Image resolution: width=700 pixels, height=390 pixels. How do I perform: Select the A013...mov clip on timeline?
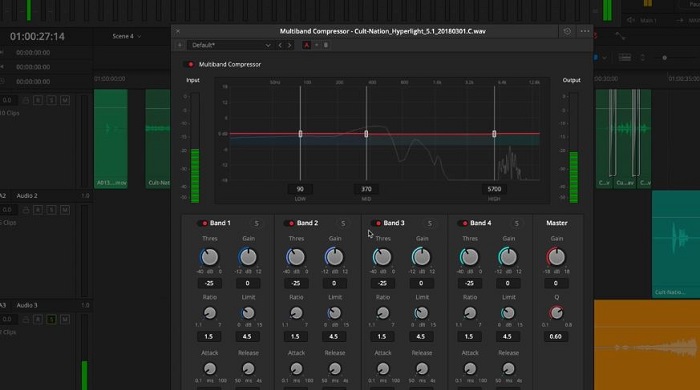111,138
